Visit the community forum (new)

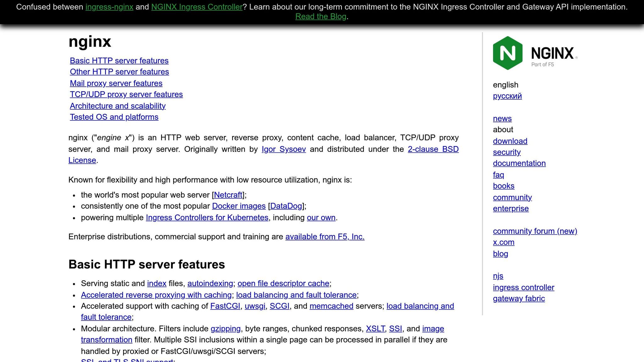(535, 231)
